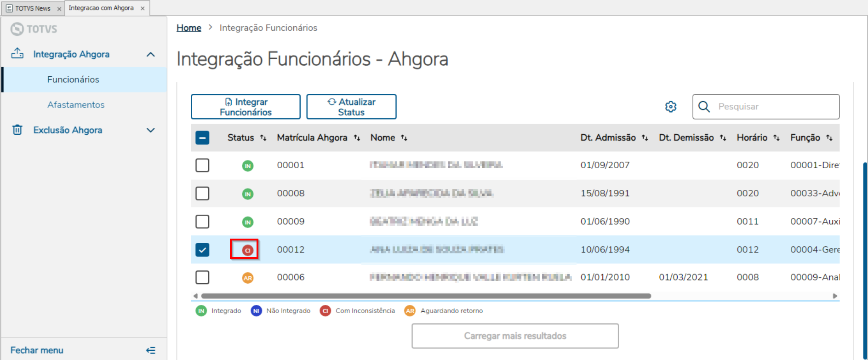
Task: Click the collapse menu icon beside Fechar menu
Action: [x=151, y=350]
